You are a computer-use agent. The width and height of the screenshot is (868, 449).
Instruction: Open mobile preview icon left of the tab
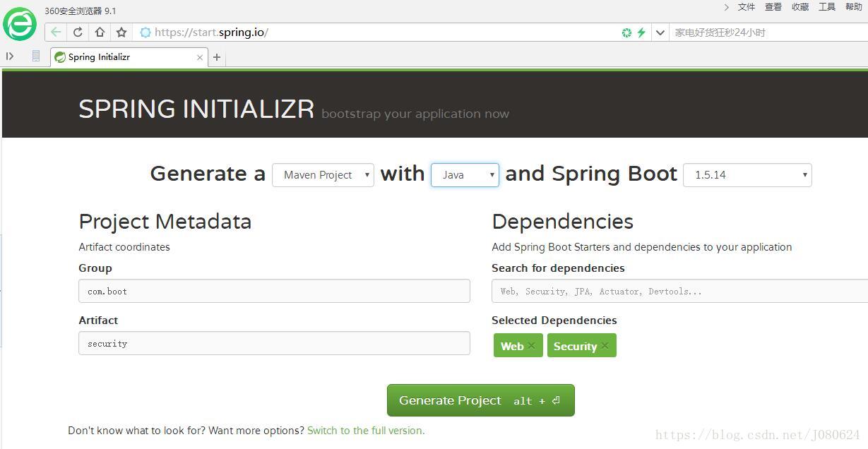[x=36, y=56]
